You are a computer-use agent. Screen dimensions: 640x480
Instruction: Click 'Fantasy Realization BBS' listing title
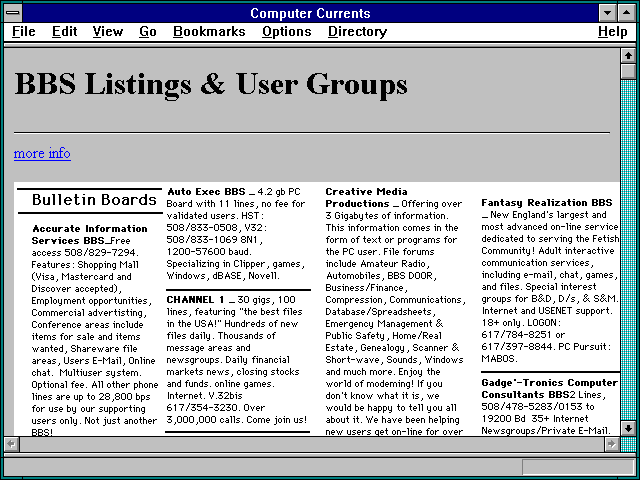point(547,203)
